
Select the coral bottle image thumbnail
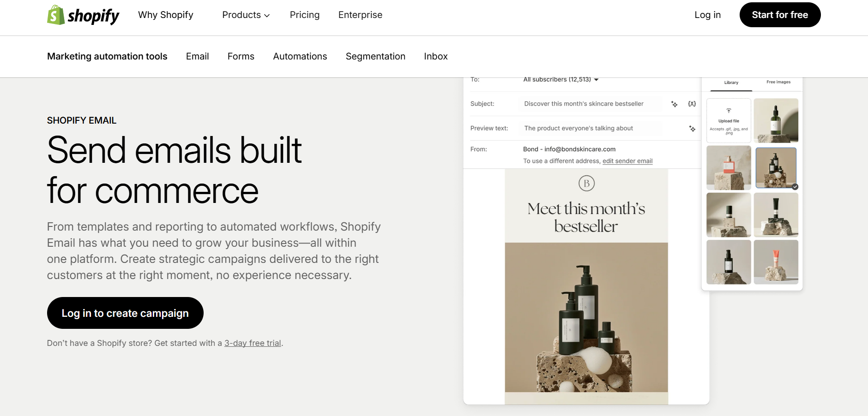(729, 168)
